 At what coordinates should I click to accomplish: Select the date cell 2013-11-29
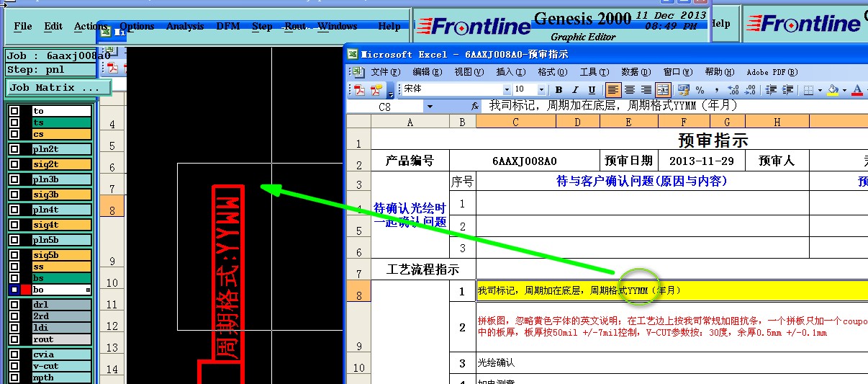702,161
